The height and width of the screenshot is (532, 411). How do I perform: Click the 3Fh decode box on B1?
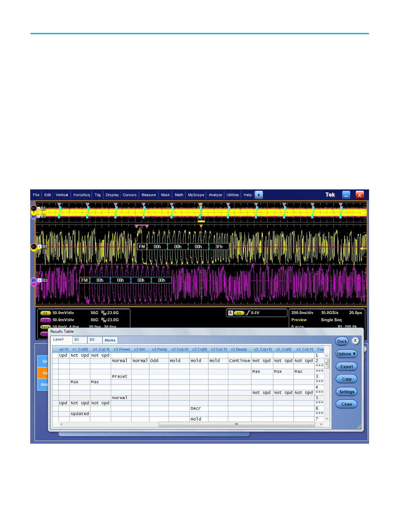[219, 247]
